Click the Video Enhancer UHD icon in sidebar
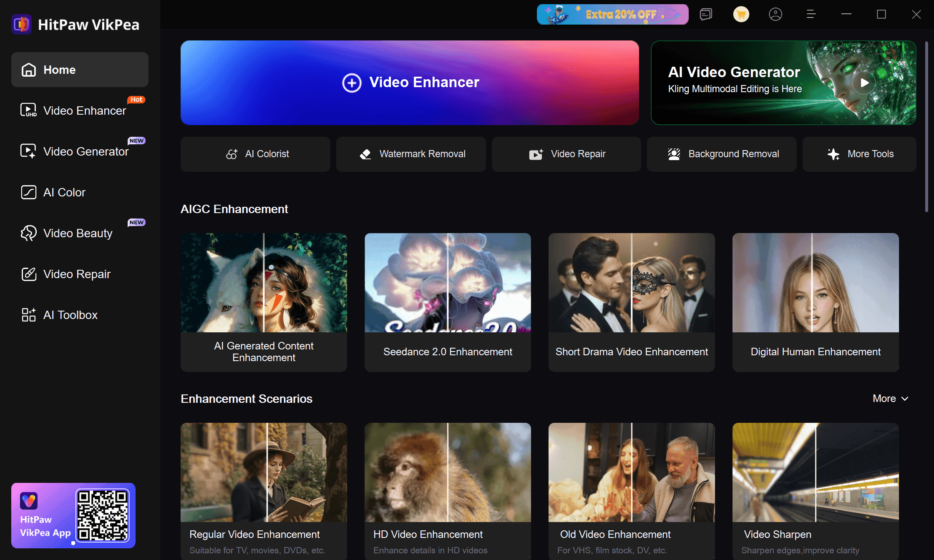 pos(29,110)
